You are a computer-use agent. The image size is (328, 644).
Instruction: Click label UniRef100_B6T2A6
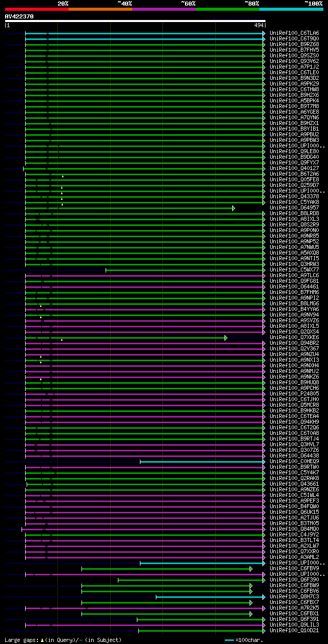pyautogui.click(x=294, y=174)
